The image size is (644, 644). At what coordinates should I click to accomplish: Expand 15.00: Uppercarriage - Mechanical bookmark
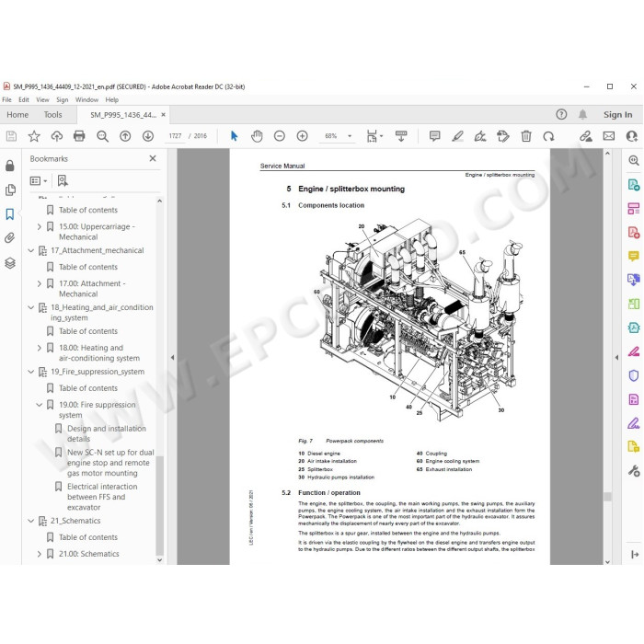click(39, 226)
